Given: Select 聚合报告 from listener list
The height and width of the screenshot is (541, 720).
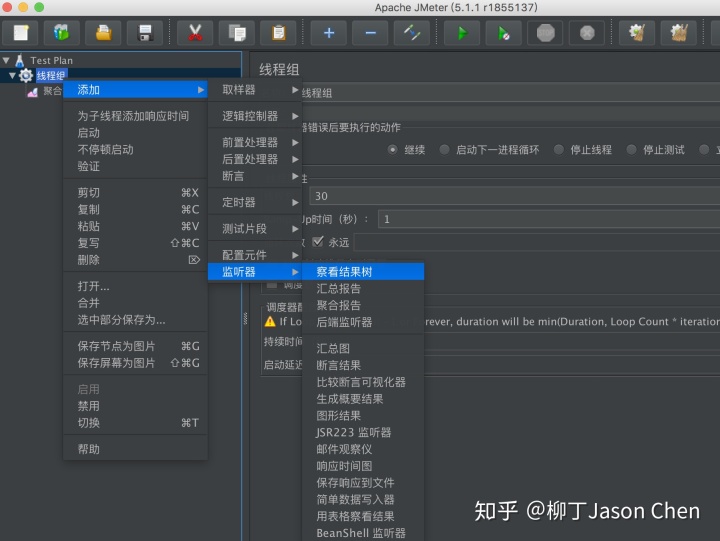Looking at the screenshot, I should (363, 305).
